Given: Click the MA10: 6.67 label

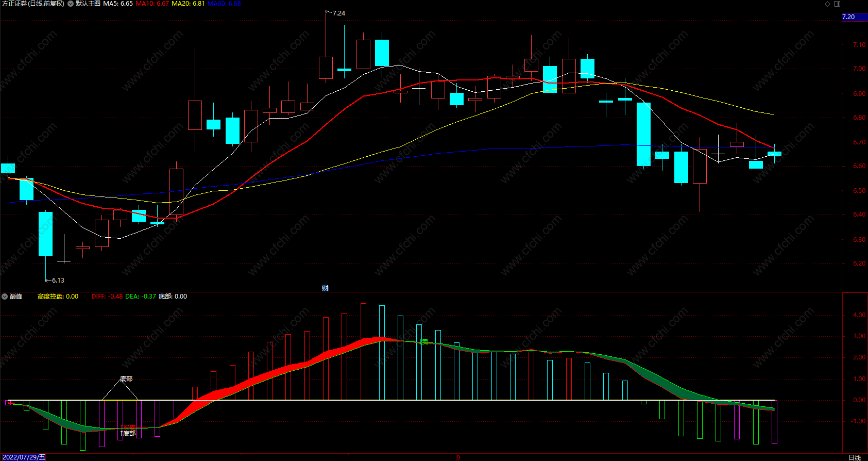Looking at the screenshot, I should [x=152, y=4].
